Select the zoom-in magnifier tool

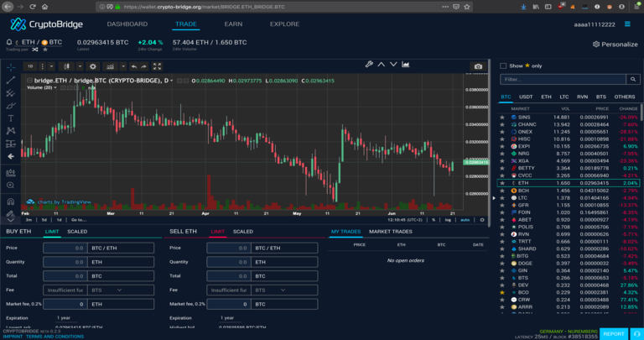coord(11,186)
